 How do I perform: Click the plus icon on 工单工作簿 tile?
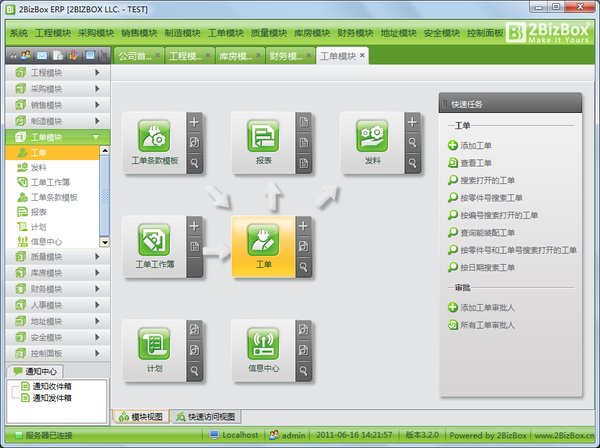[x=194, y=226]
